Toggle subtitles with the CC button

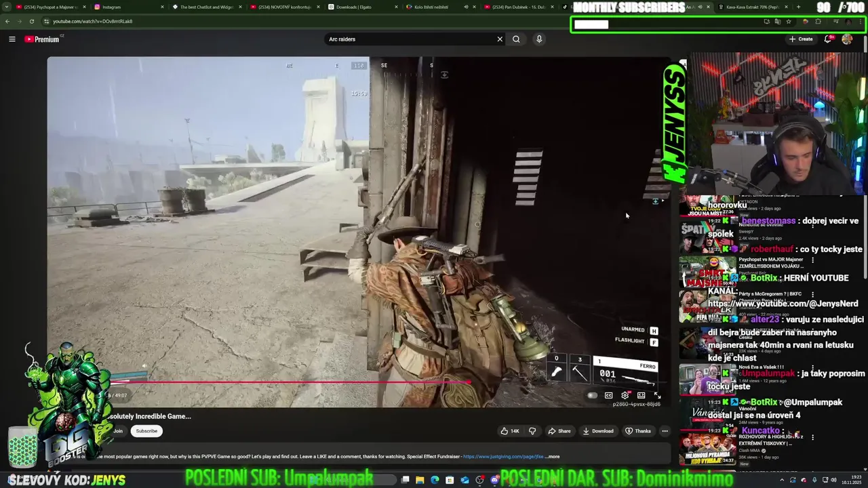click(x=609, y=395)
